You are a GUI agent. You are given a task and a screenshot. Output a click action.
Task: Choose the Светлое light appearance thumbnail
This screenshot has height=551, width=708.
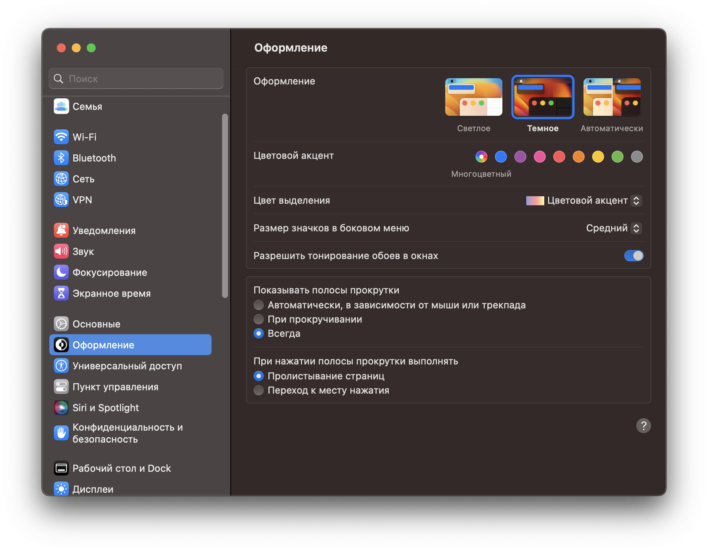click(x=473, y=97)
